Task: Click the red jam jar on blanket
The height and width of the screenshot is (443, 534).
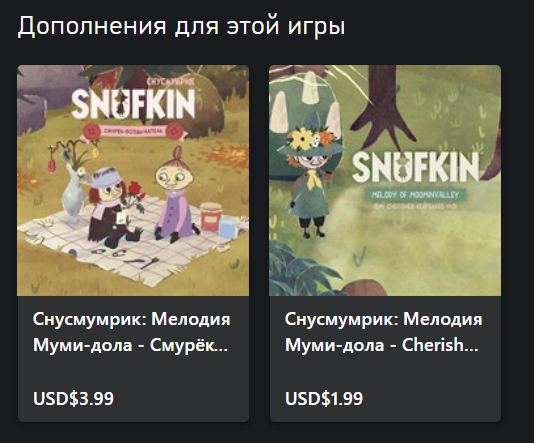Action: pos(211,216)
